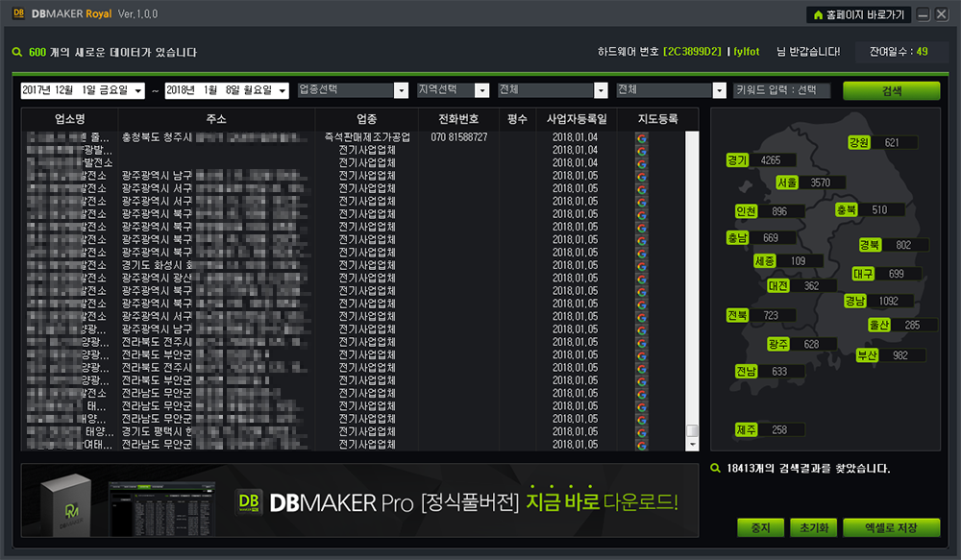This screenshot has width=961, height=560.
Task: Click the 평수 column header
Action: point(517,119)
